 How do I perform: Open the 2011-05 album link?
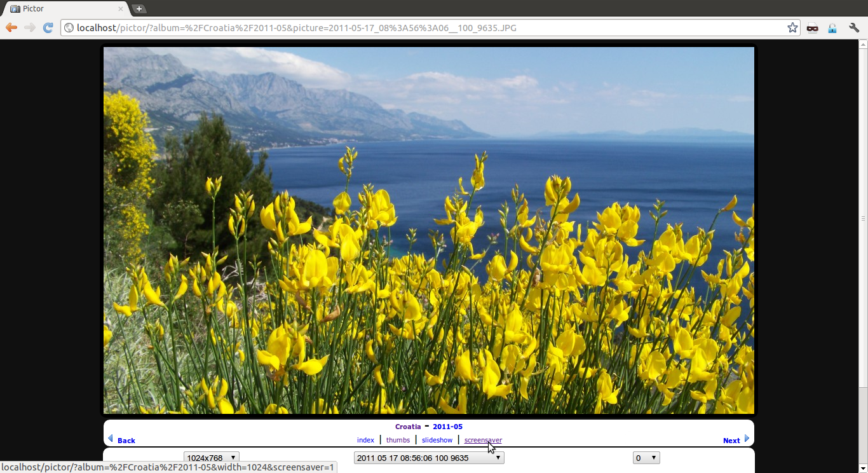click(x=447, y=427)
